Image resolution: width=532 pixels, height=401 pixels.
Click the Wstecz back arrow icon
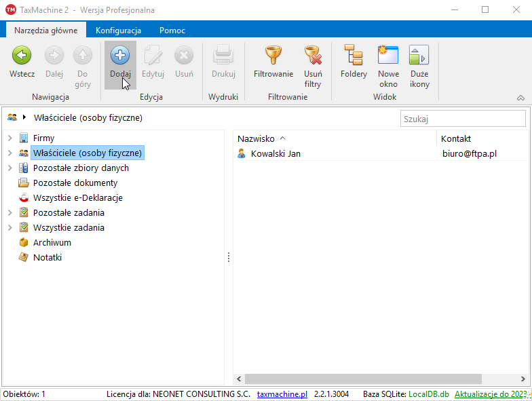point(22,56)
